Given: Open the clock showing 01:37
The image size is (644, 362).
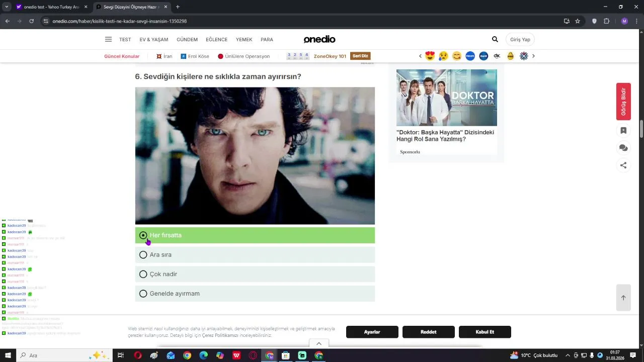Looking at the screenshot, I should pyautogui.click(x=615, y=355).
